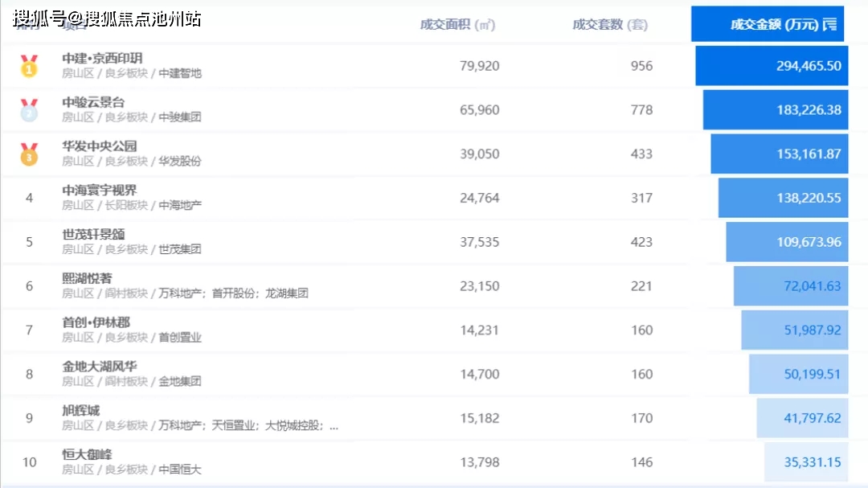Select amount bar 72,041.63
The width and height of the screenshot is (868, 488).
(791, 286)
